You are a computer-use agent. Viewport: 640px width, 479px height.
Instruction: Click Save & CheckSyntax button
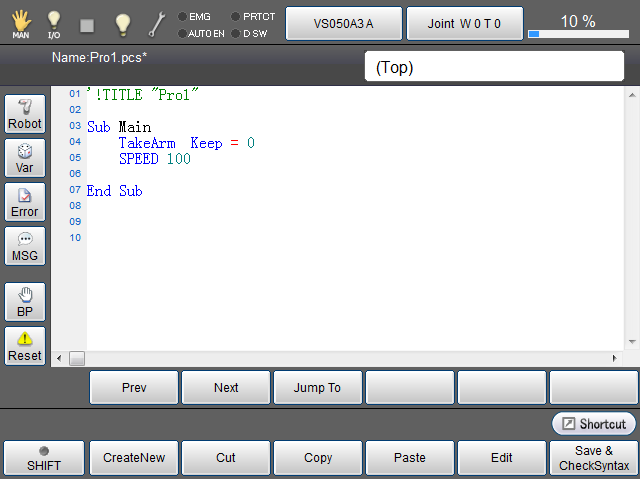click(x=594, y=457)
